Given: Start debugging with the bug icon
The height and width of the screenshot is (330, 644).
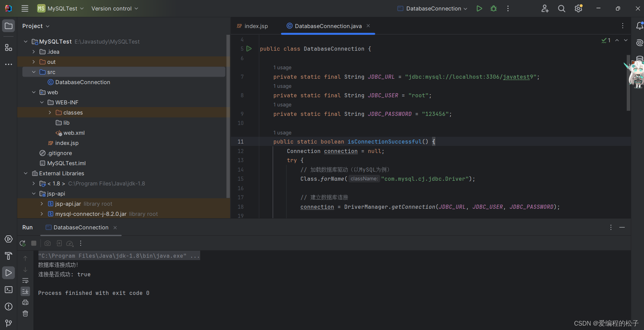Looking at the screenshot, I should click(x=493, y=8).
